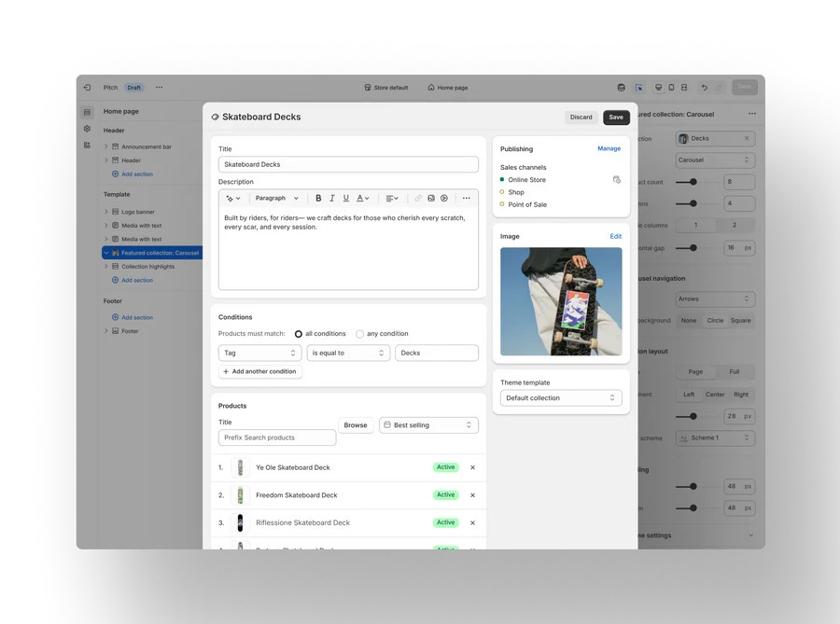
Task: Click the Search products input field
Action: tap(277, 437)
